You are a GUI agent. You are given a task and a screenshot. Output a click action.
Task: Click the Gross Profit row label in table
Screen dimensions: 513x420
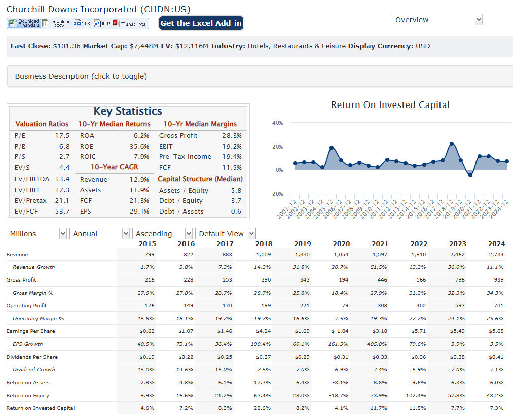pos(21,280)
